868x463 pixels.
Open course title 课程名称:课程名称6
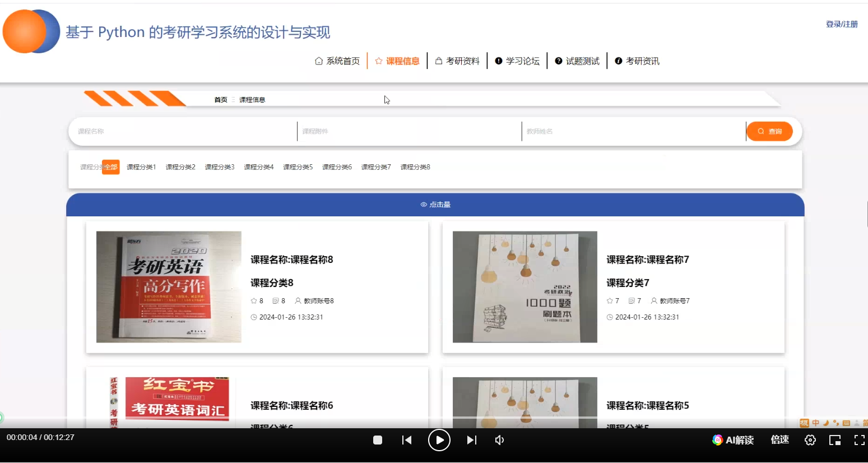pyautogui.click(x=292, y=405)
